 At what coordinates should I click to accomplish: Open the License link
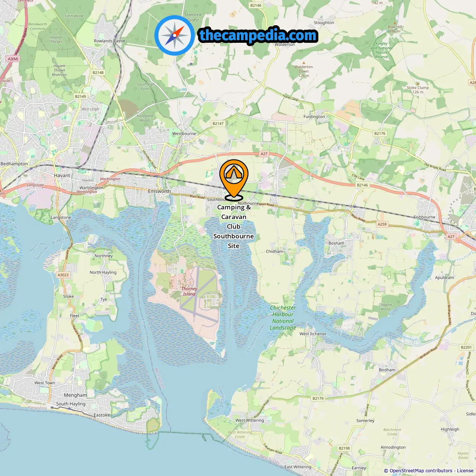pyautogui.click(x=465, y=471)
